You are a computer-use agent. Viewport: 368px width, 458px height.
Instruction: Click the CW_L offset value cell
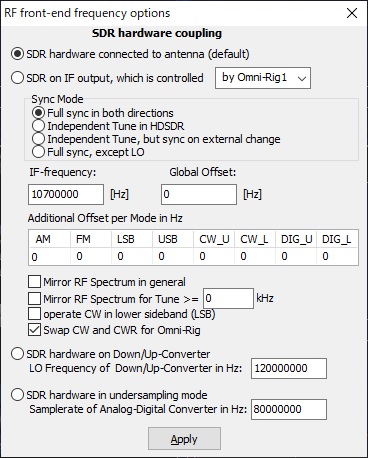coord(255,256)
